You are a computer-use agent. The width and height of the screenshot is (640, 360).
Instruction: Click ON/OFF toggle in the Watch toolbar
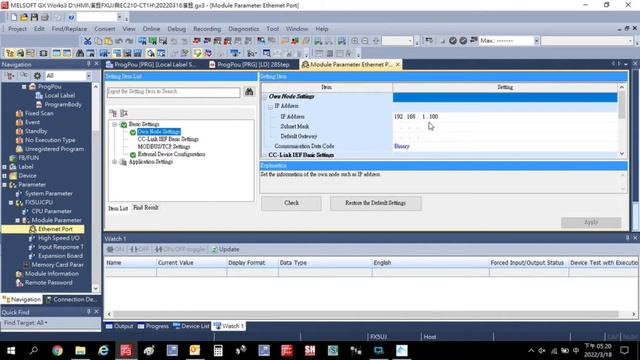[180, 249]
